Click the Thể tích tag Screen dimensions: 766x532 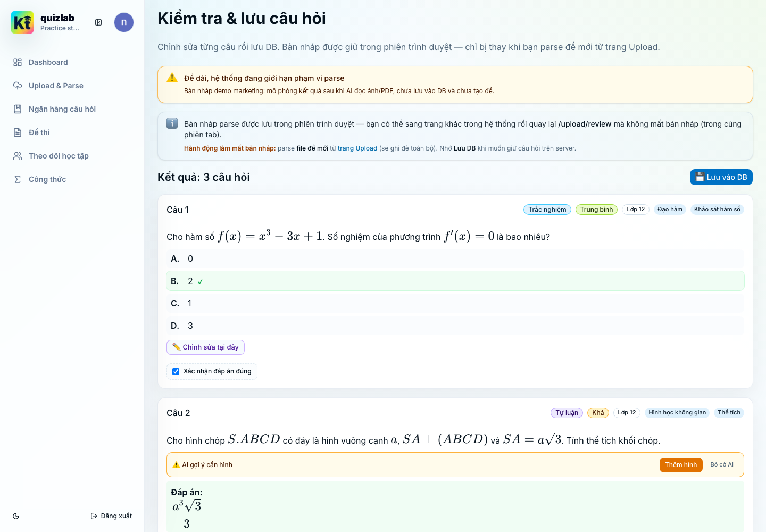pyautogui.click(x=729, y=413)
